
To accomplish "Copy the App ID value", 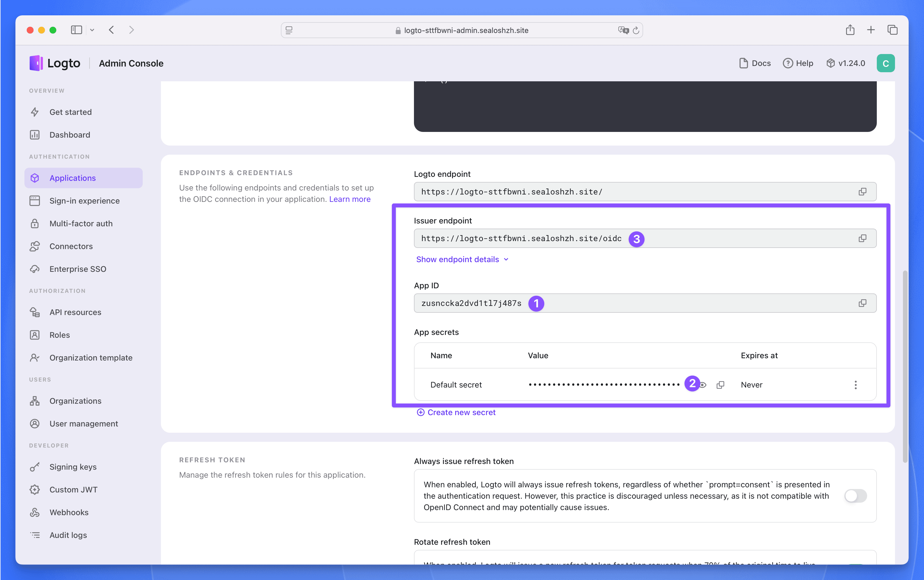I will click(862, 303).
